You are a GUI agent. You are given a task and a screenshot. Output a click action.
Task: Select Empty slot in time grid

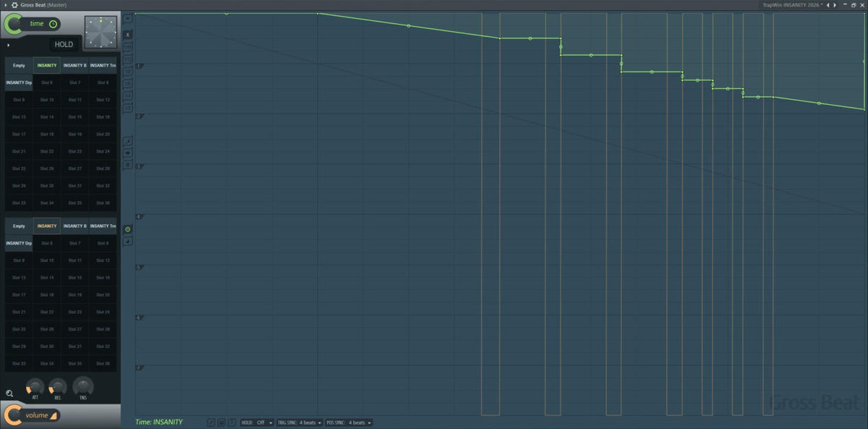click(19, 66)
